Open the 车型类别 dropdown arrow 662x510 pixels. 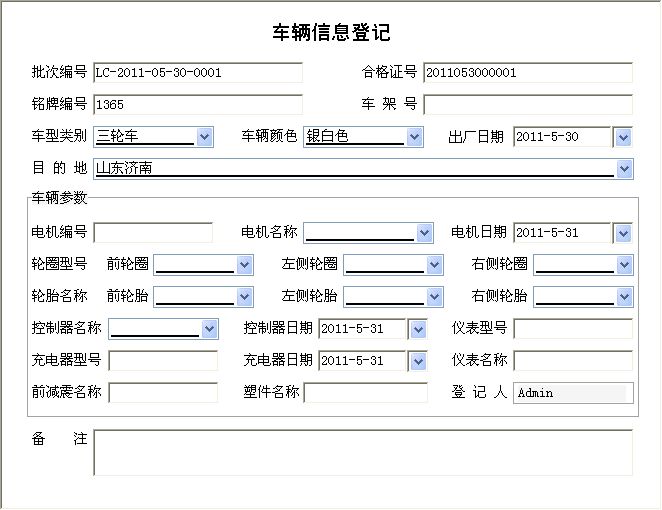(x=205, y=137)
